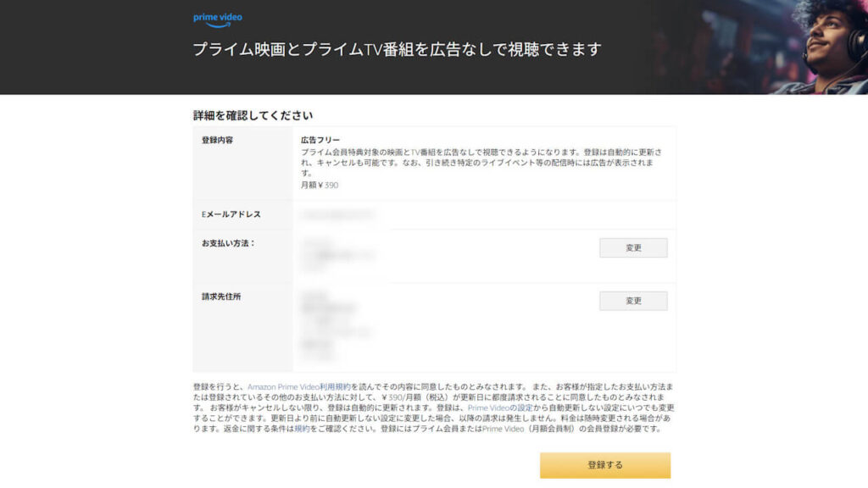Select the お支払い方法 row label
This screenshot has height=488, width=868.
(x=228, y=243)
